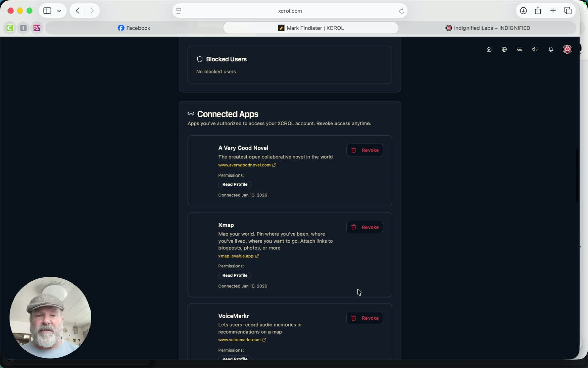Open the globe world icon

(504, 49)
